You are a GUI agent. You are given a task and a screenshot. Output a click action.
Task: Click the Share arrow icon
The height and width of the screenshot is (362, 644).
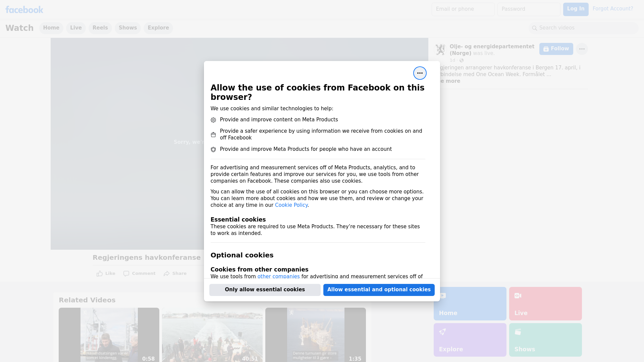click(167, 274)
